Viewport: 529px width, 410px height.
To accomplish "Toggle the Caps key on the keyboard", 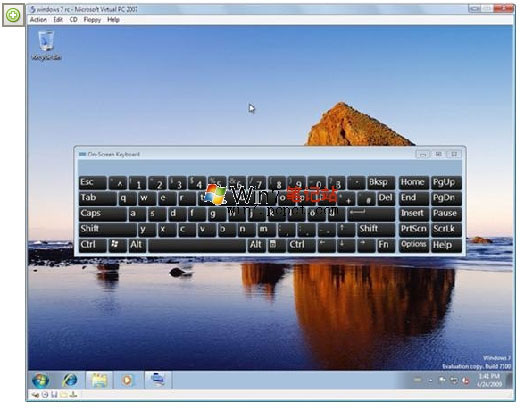I will click(103, 214).
